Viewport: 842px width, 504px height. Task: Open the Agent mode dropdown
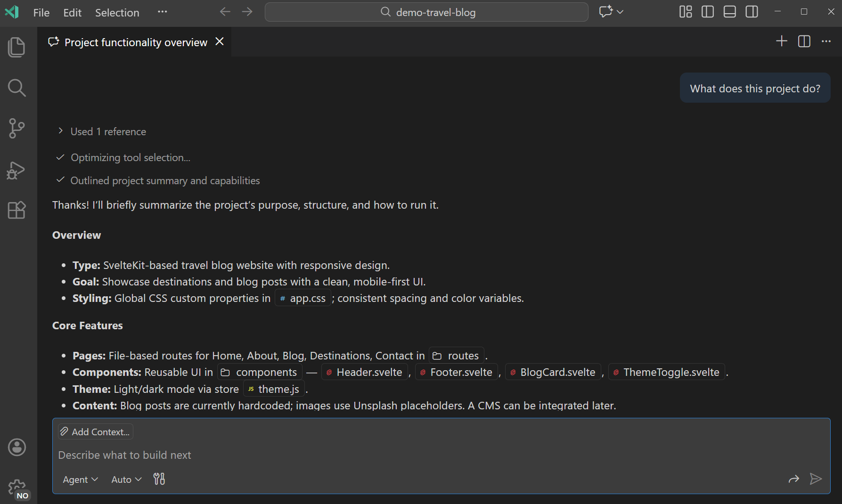80,479
